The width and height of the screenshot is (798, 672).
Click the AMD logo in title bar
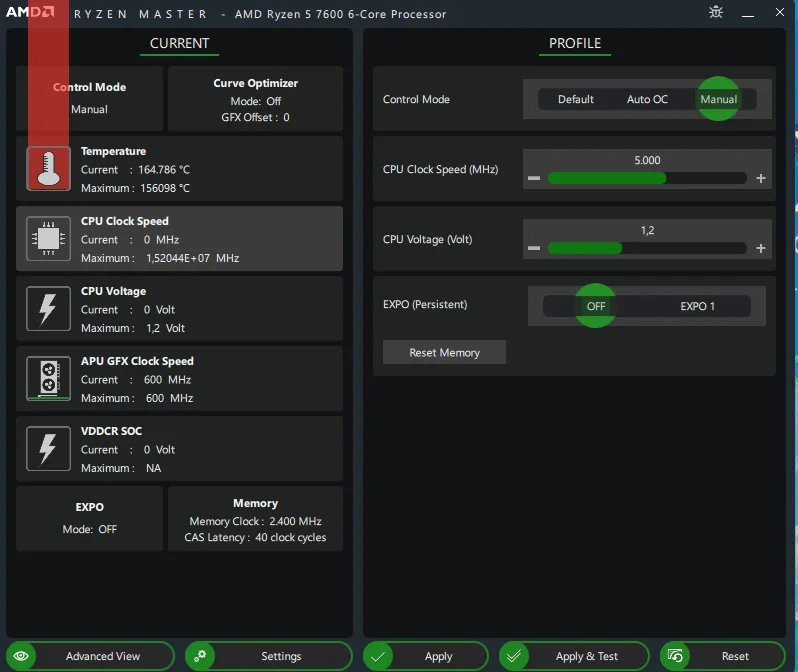click(x=30, y=12)
